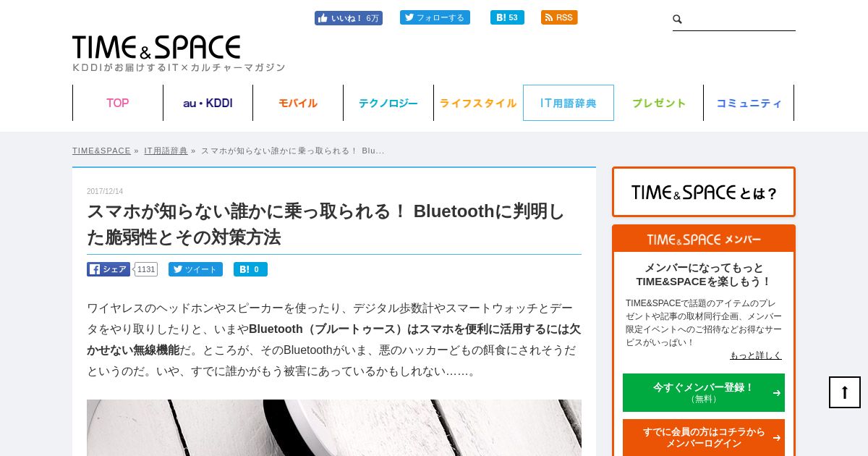Open the テクノロジー navigation tab

point(388,103)
